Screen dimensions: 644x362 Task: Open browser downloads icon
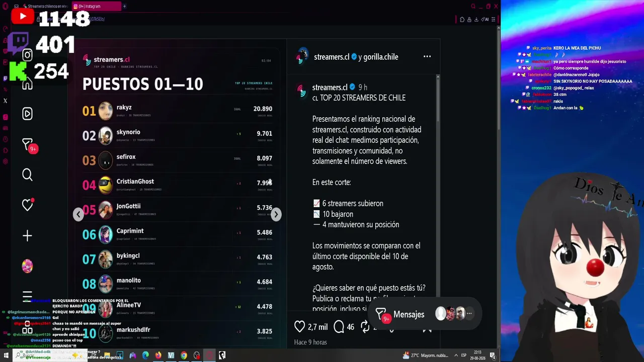click(476, 19)
